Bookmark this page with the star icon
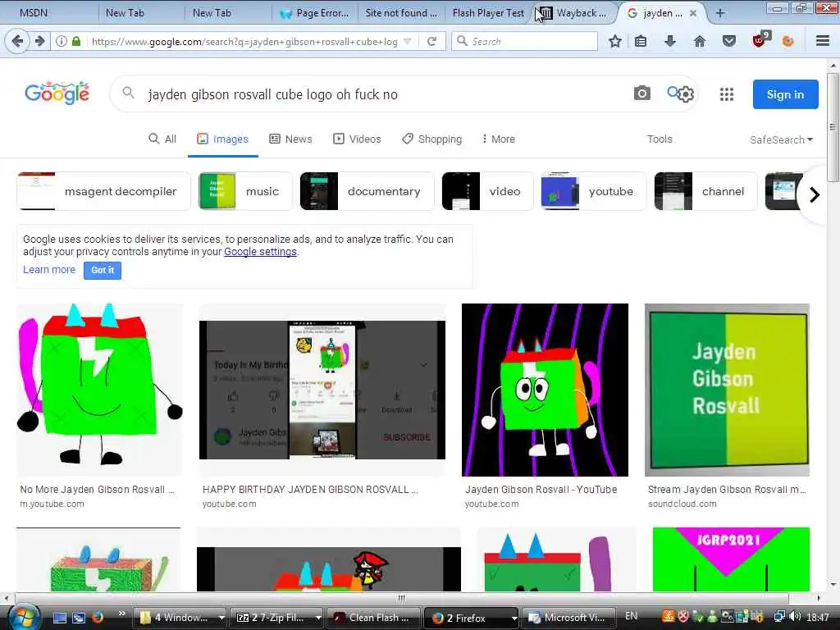840x630 pixels. coord(615,41)
